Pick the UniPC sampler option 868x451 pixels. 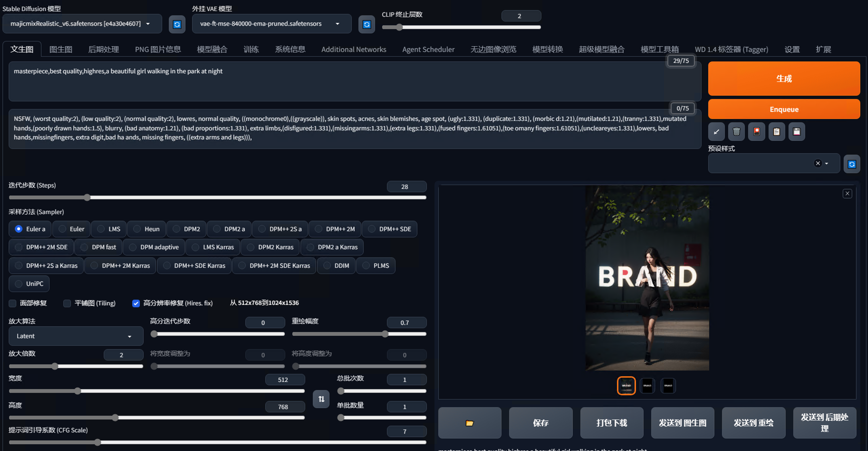29,284
